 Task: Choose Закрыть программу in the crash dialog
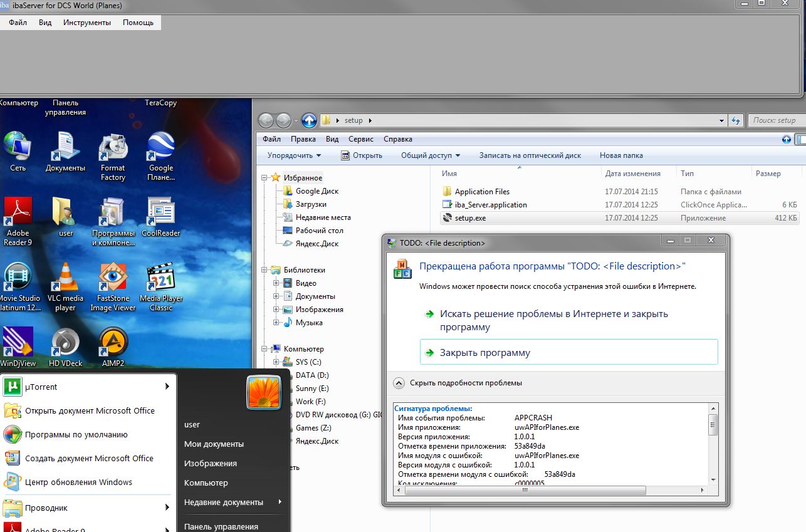click(568, 352)
